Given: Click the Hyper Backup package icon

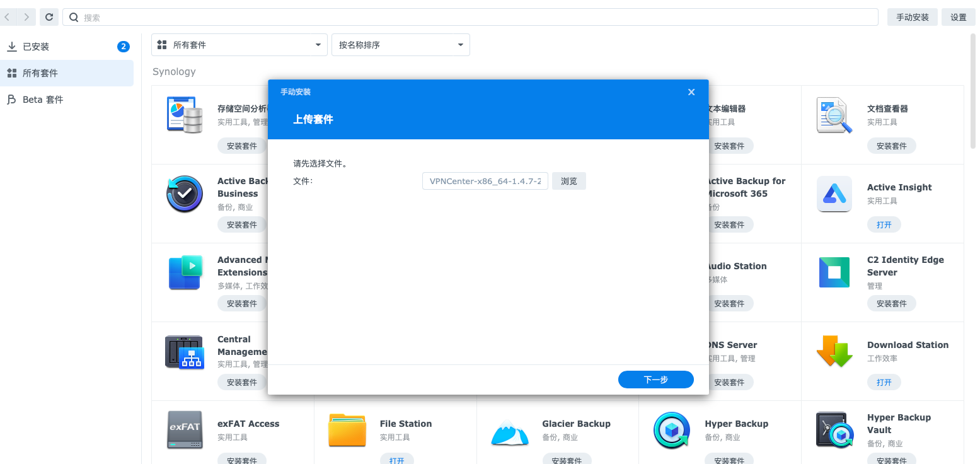Looking at the screenshot, I should pyautogui.click(x=672, y=430).
